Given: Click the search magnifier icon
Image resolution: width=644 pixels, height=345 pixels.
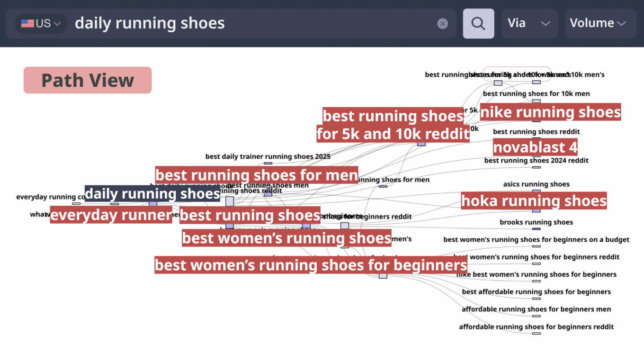Looking at the screenshot, I should [478, 23].
